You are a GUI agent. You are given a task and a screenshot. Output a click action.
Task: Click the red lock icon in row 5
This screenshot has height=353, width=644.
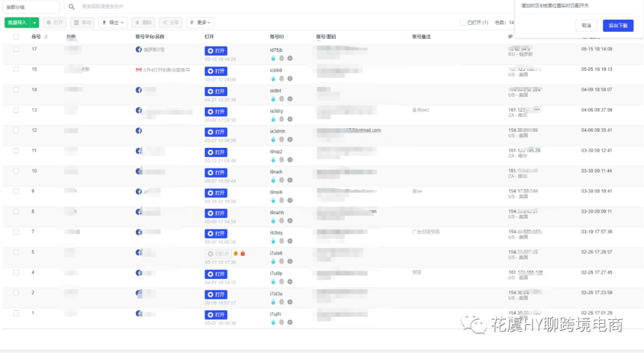coord(243,253)
